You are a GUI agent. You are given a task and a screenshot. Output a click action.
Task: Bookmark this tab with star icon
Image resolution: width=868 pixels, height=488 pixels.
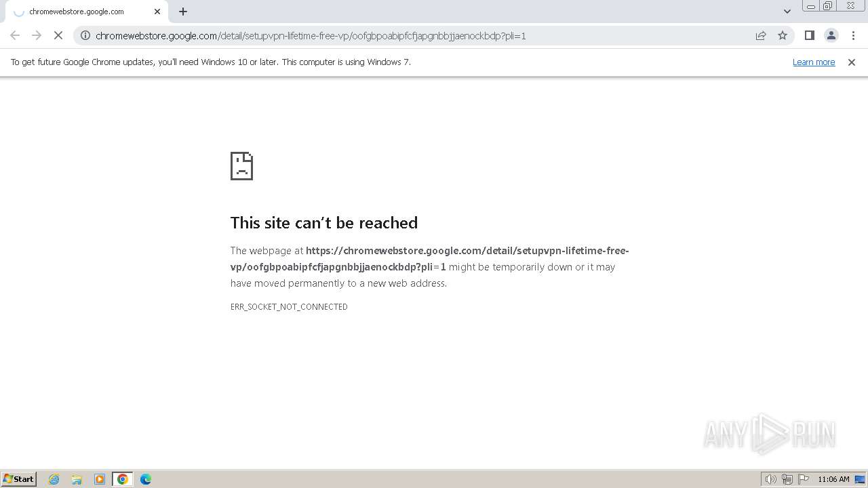click(x=783, y=35)
